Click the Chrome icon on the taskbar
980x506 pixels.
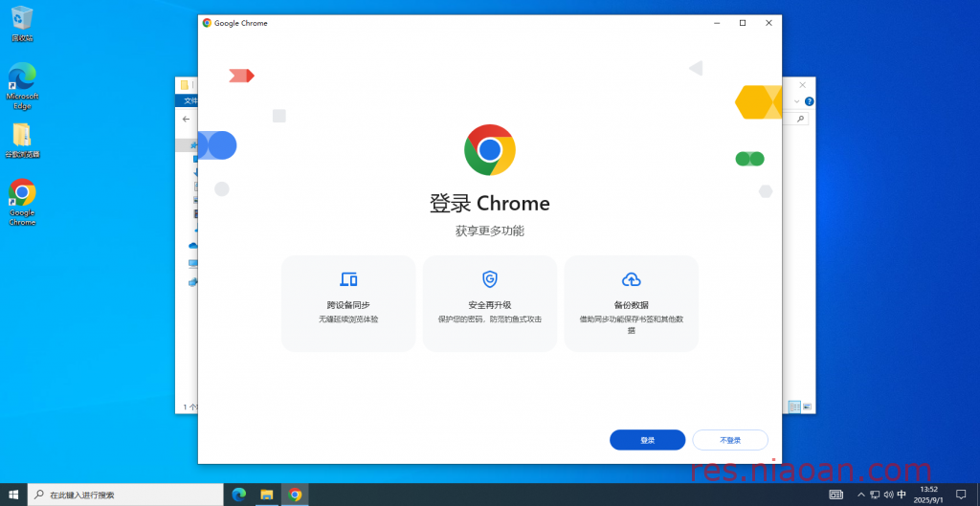295,495
